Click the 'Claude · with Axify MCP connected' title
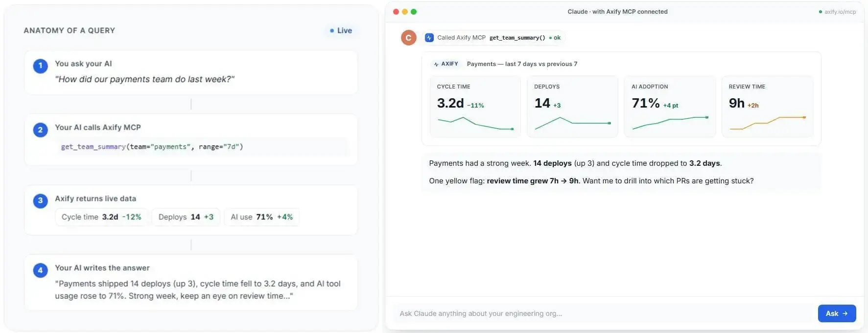This screenshot has width=868, height=333. point(617,12)
